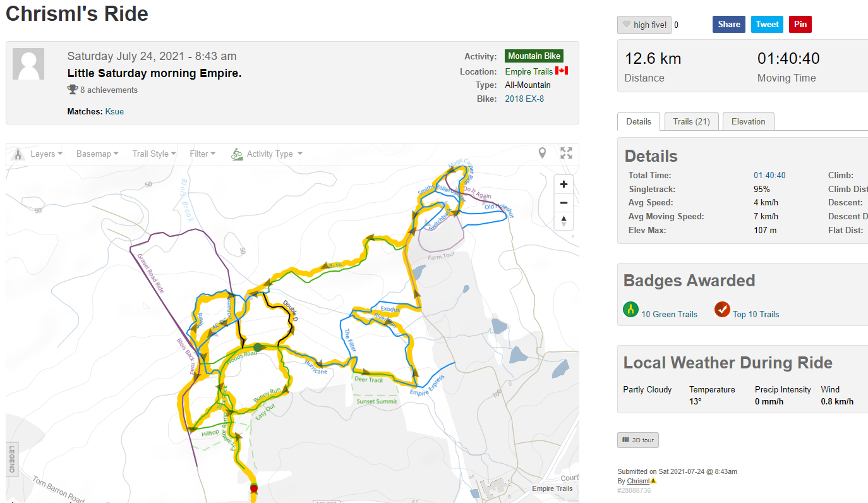
Task: Click the trophy achievements icon
Action: click(73, 90)
